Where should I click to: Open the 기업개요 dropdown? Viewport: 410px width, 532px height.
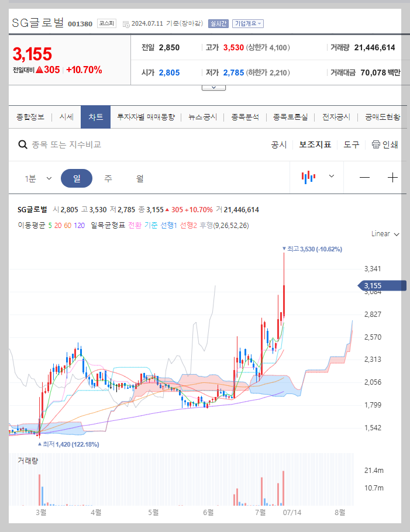[x=248, y=23]
